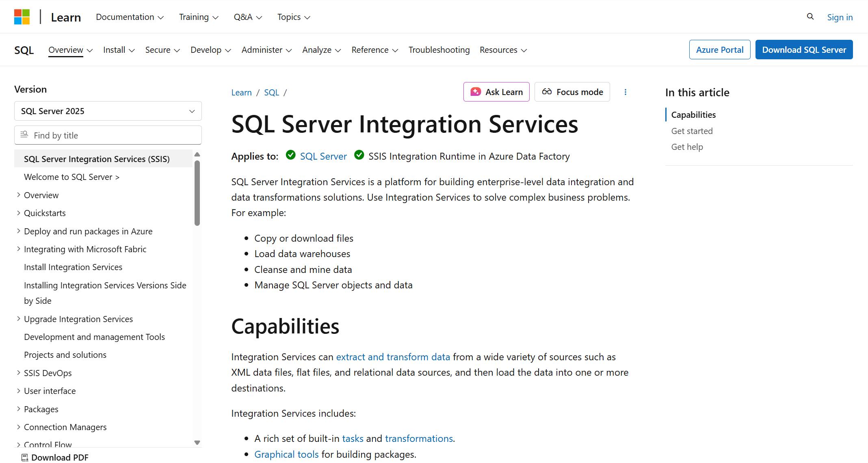Activate Focus mode
This screenshot has height=463, width=868.
click(572, 92)
